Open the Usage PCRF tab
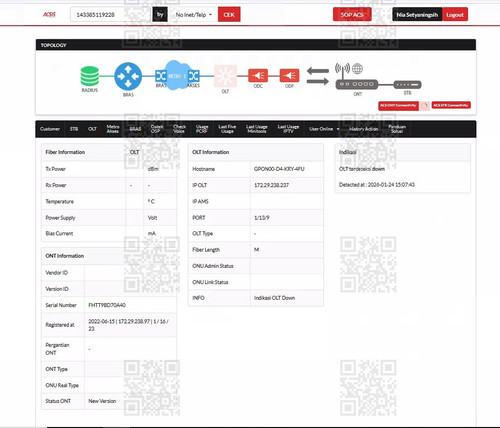This screenshot has width=500, height=428. point(202,129)
